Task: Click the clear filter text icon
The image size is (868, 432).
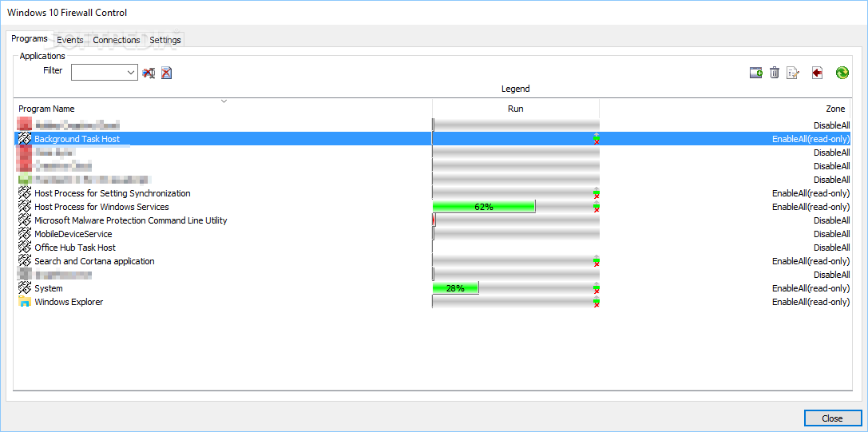Action: (149, 73)
